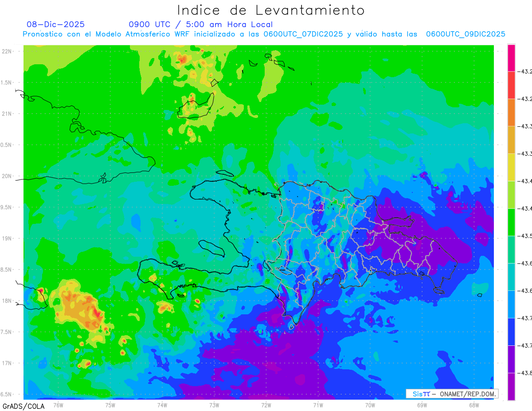Viewport: 532px width, 411px height.
Task: Click the '71W' longitude label
Action: coord(318,405)
